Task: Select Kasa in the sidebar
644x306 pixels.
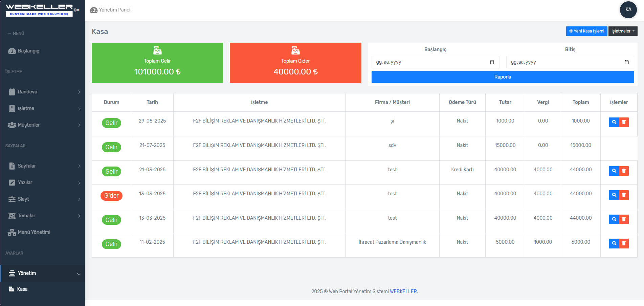Action: tap(22, 289)
